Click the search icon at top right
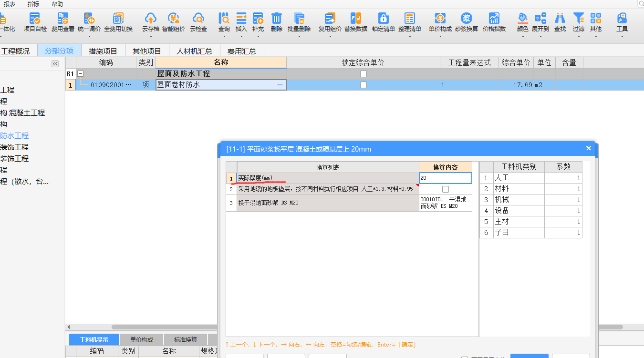Viewport: 644px width, 358px height. coord(640,4)
